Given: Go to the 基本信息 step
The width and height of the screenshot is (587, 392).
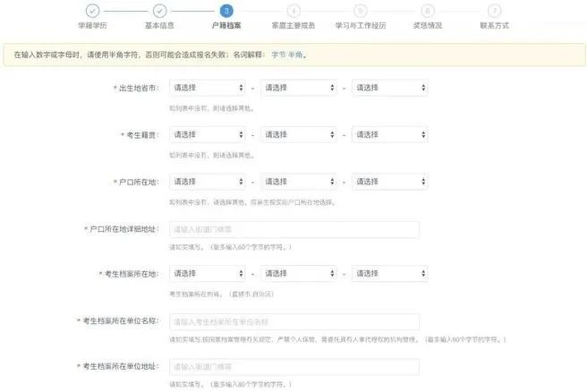Looking at the screenshot, I should pyautogui.click(x=160, y=25).
